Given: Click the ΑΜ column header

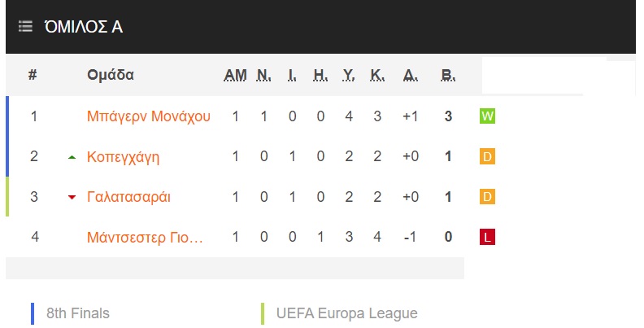Looking at the screenshot, I should (235, 75).
